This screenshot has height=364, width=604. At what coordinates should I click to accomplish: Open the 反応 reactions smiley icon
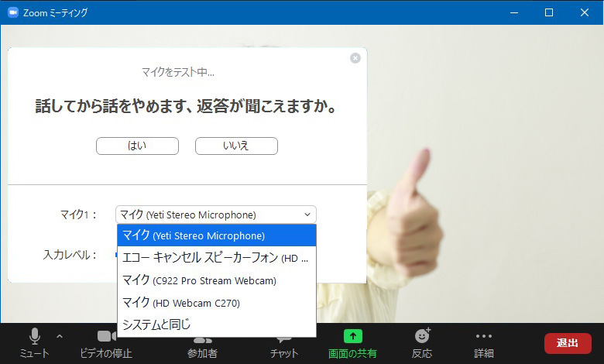coord(422,336)
